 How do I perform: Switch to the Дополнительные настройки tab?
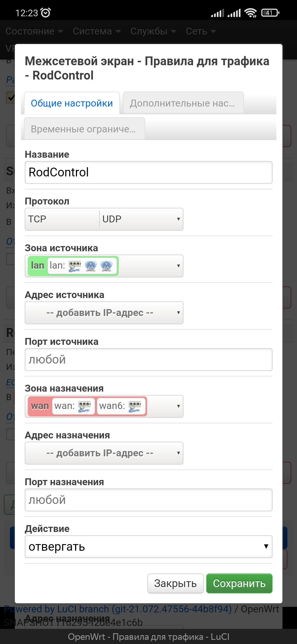point(183,103)
